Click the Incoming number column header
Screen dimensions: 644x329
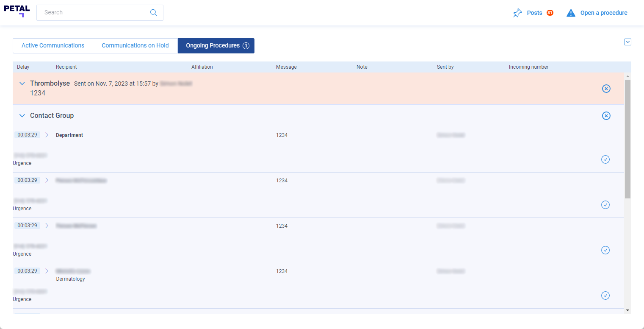(529, 67)
